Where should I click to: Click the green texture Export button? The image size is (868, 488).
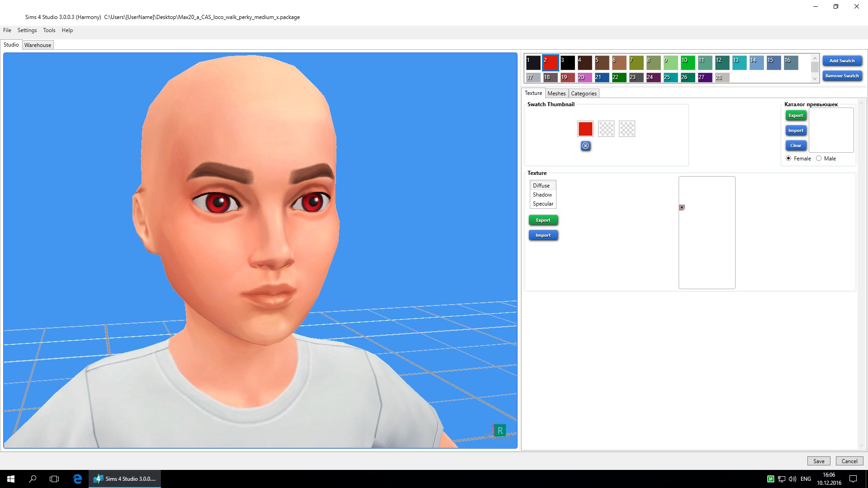pos(543,221)
